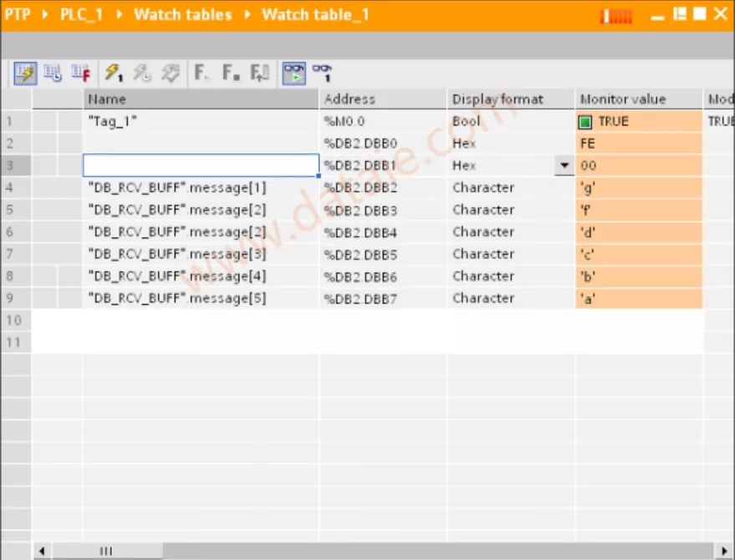Click the FE monitor value cell
This screenshot has width=735, height=560.
pos(639,144)
